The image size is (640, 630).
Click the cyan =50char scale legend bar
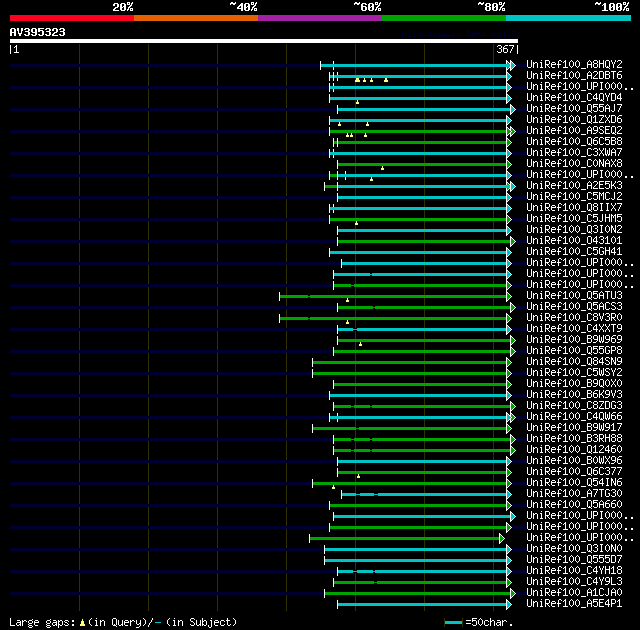click(453, 622)
